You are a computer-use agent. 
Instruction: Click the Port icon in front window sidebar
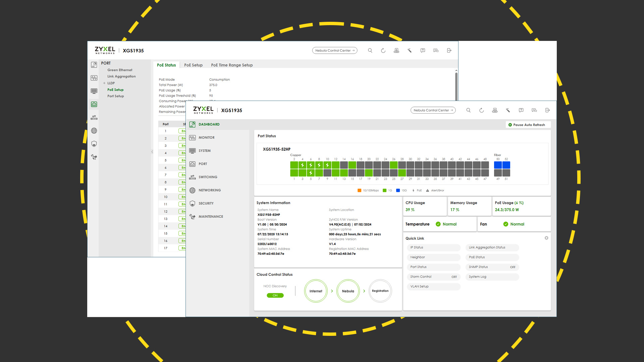click(x=193, y=164)
